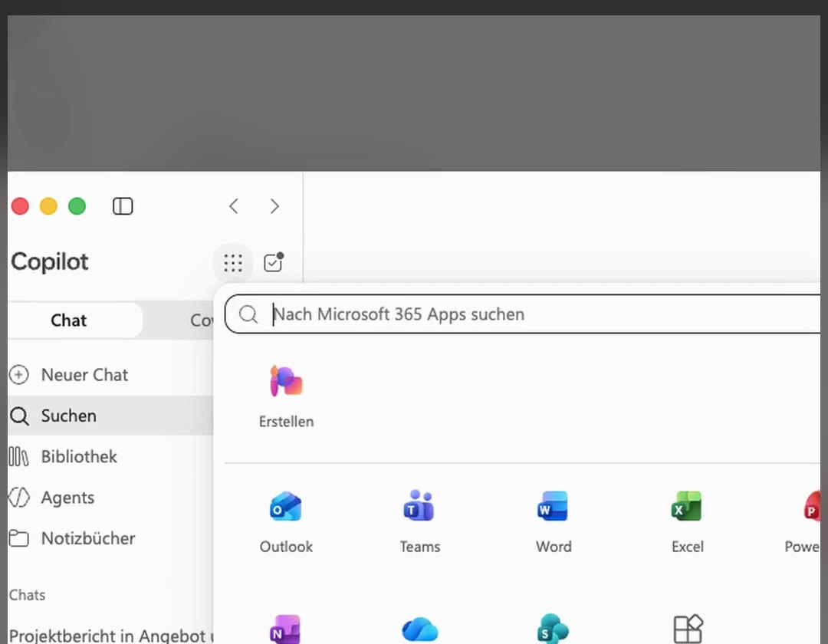
Task: Click the Outlook label text
Action: click(x=286, y=547)
